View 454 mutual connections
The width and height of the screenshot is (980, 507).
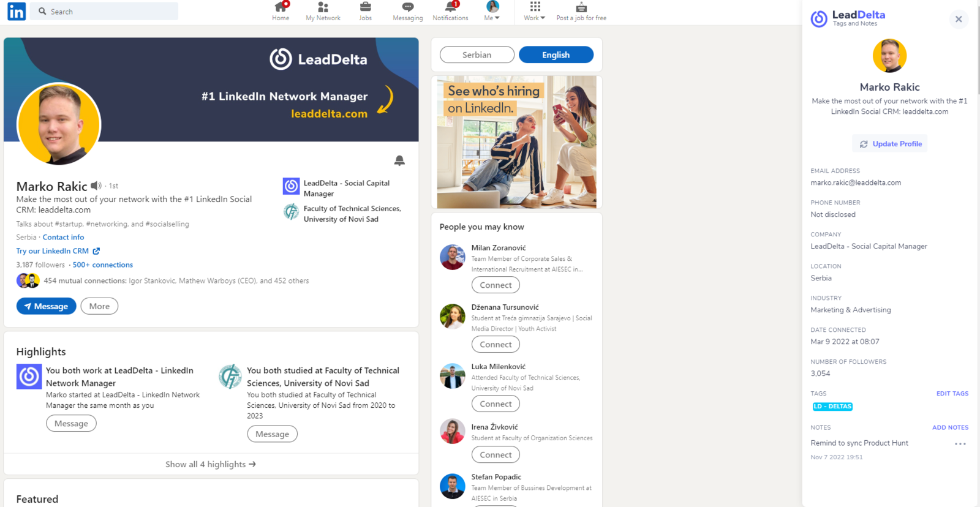(x=176, y=280)
